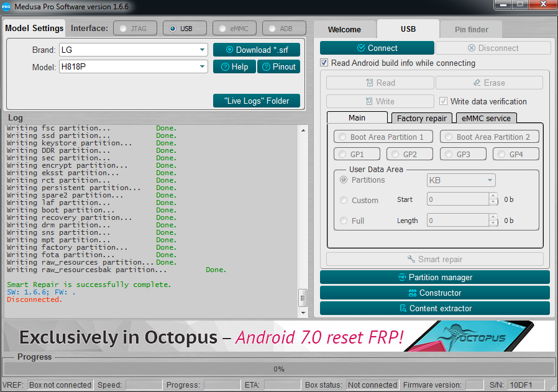Click 'Smart Repair is successfully complete.' log line

[89, 285]
